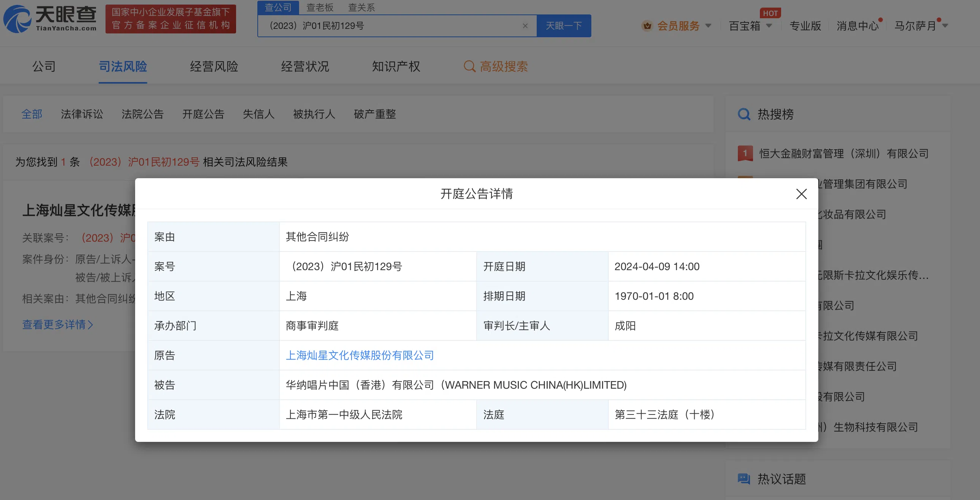Close the 开庭公告详情 dialog
Viewport: 980px width, 500px height.
tap(801, 194)
